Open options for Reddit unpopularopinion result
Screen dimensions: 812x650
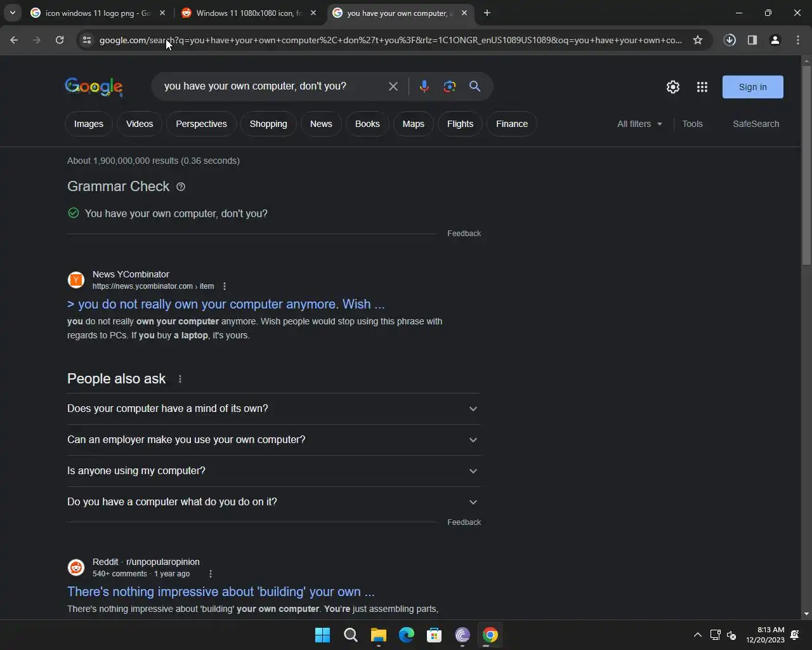pos(211,574)
